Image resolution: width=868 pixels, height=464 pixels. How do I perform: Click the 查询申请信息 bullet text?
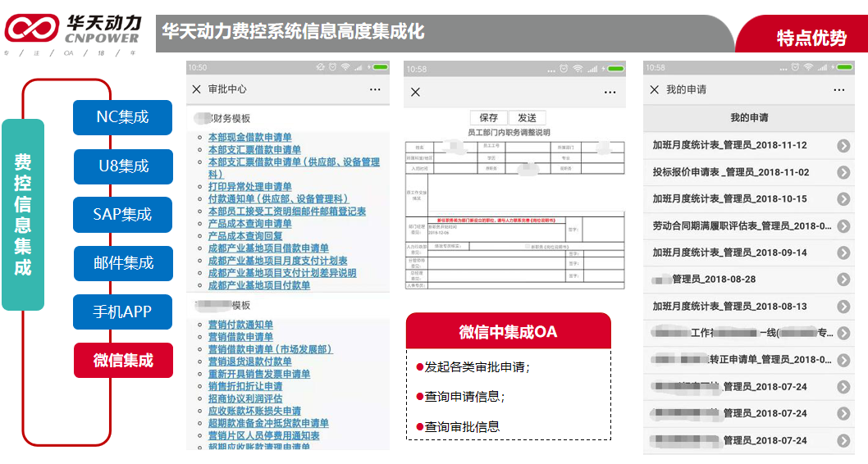click(x=464, y=397)
